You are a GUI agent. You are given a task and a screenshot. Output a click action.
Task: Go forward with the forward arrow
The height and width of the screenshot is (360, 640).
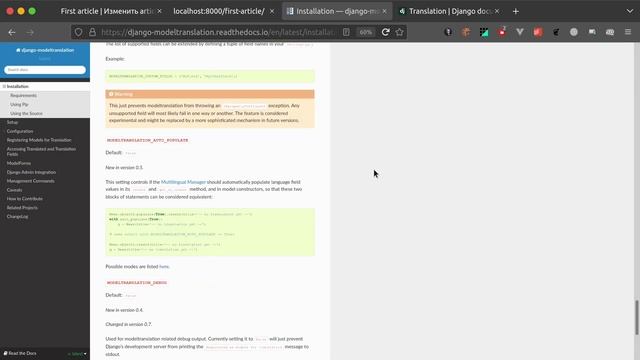pos(30,32)
